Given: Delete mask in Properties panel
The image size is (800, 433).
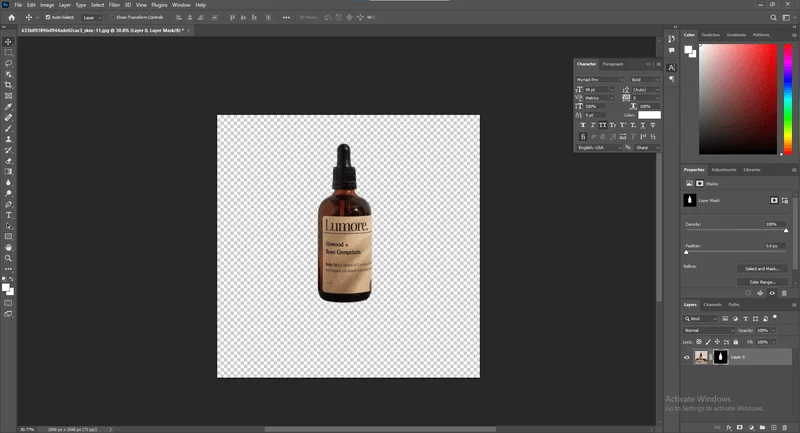Looking at the screenshot, I should pyautogui.click(x=784, y=293).
